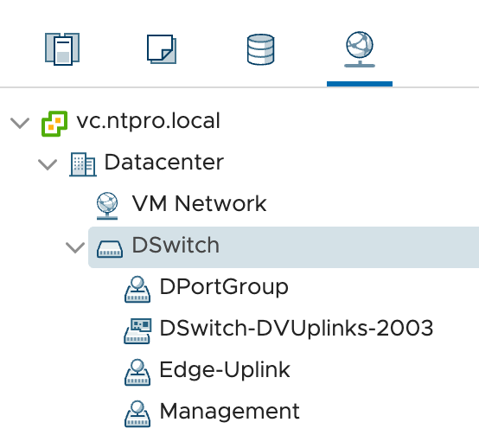This screenshot has width=479, height=448.
Task: Collapse the Datacenter tree node
Action: [48, 164]
